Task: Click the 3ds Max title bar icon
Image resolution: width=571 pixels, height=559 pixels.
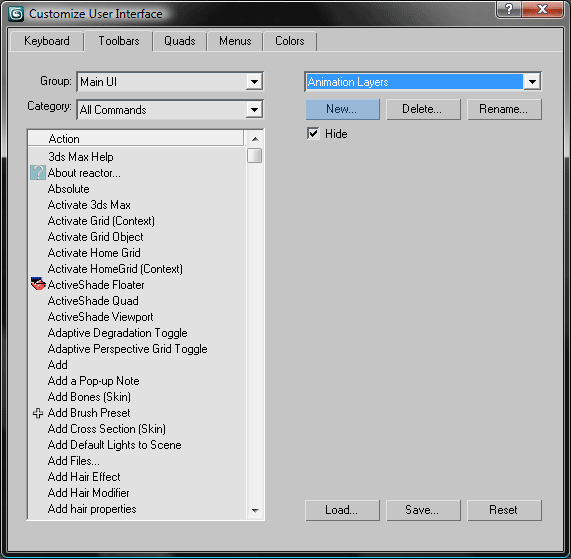Action: 16,14
